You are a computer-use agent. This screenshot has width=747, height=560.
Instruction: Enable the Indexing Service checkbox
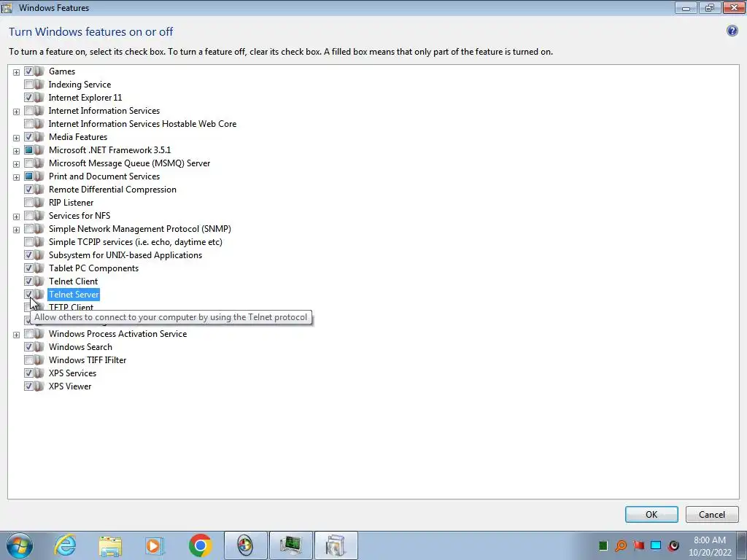(x=28, y=85)
